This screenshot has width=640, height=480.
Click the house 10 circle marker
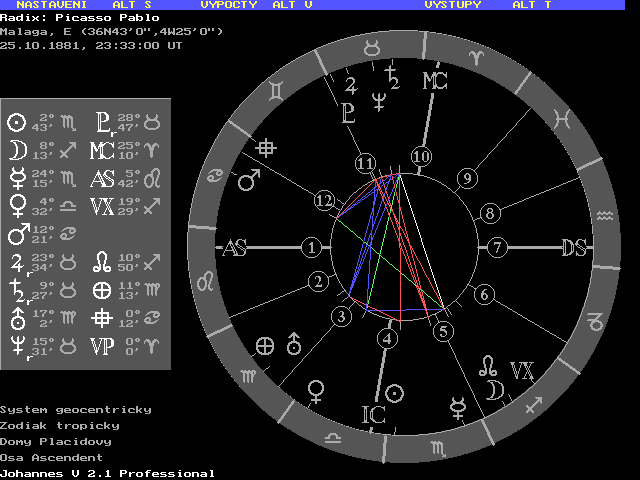[421, 156]
